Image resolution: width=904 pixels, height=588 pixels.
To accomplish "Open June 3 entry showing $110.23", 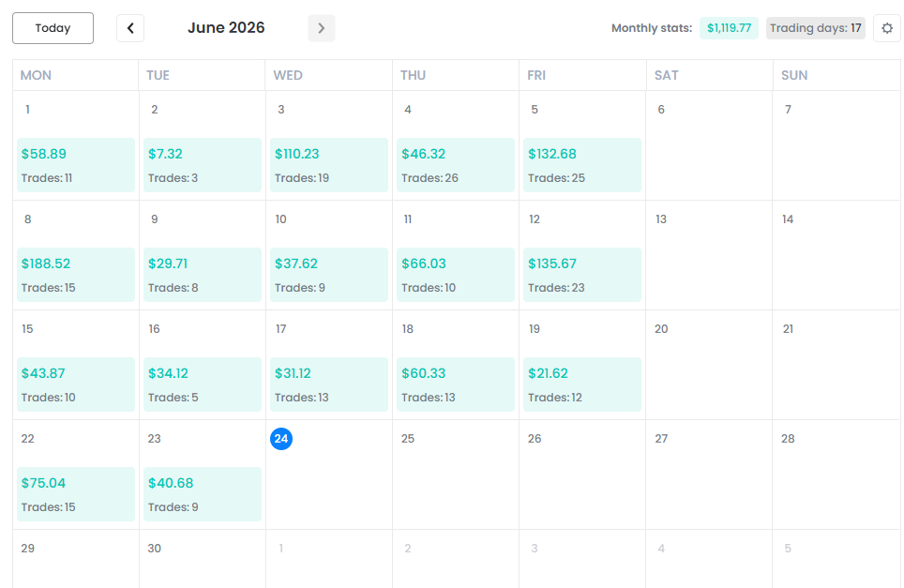I will coord(328,165).
